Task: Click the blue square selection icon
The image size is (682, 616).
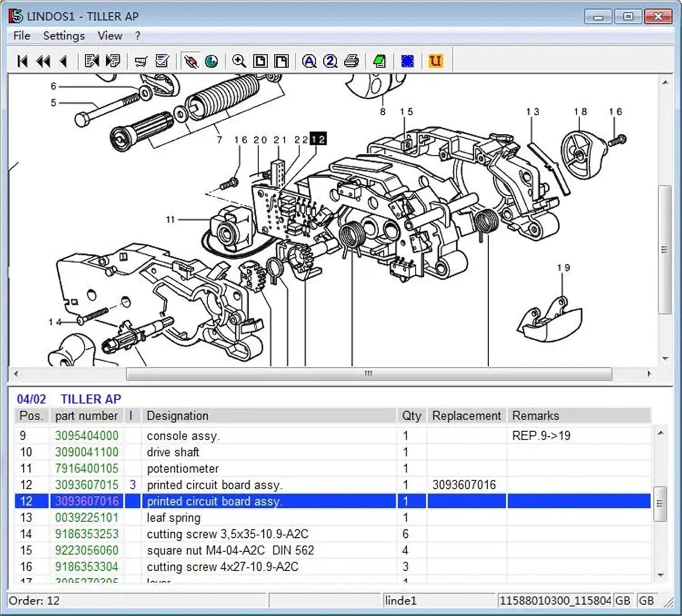Action: (407, 61)
